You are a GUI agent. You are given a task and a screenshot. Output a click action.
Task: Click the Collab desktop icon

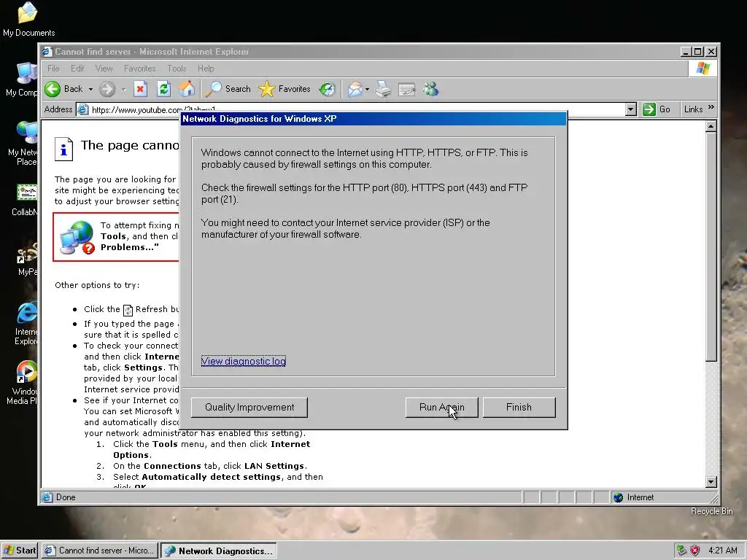tap(27, 193)
